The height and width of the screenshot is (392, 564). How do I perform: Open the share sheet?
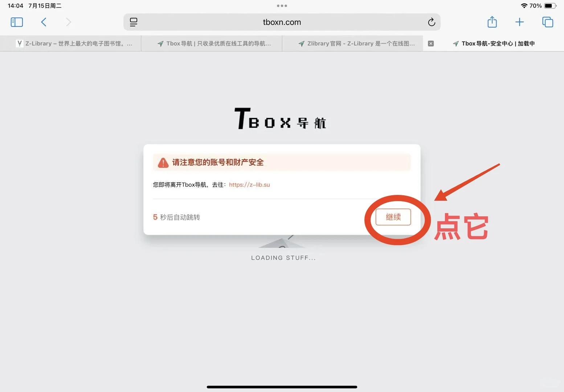click(492, 22)
